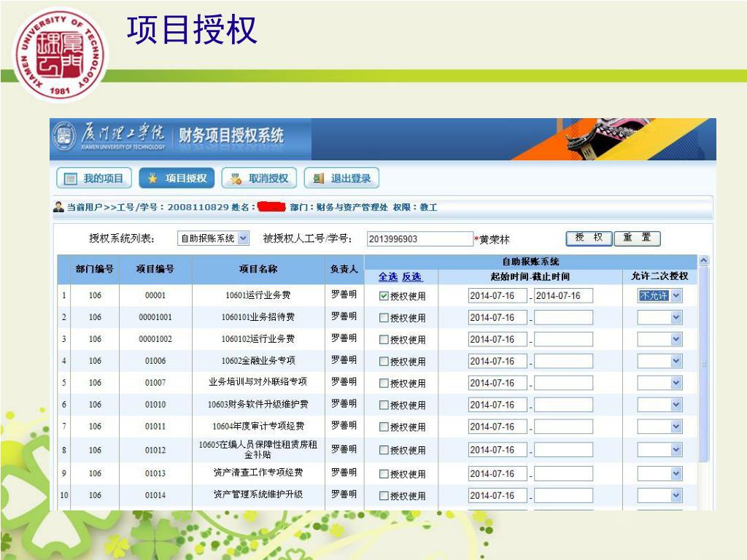This screenshot has width=747, height=560.
Task: Click the Xiamen University of Technology 1981 seal
Action: [x=60, y=54]
